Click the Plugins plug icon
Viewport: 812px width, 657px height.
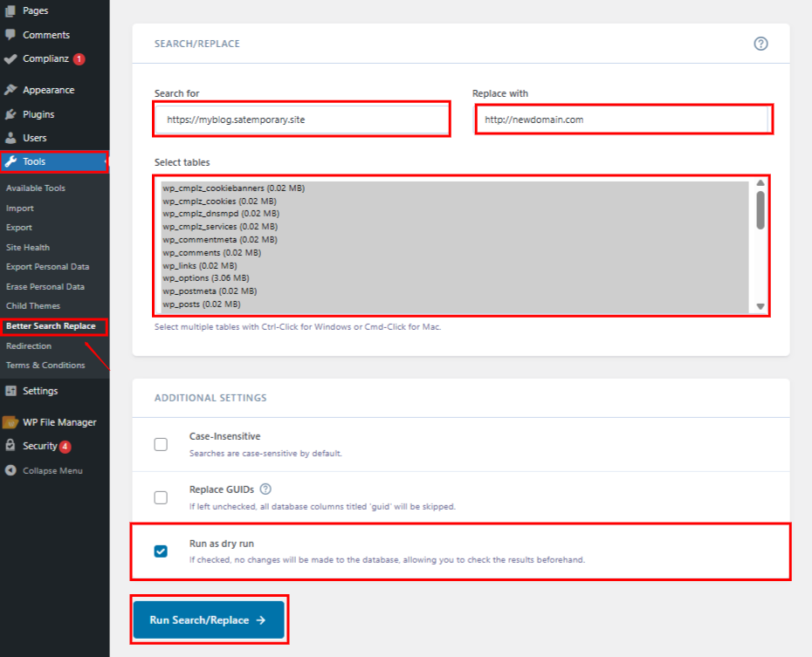click(x=10, y=114)
